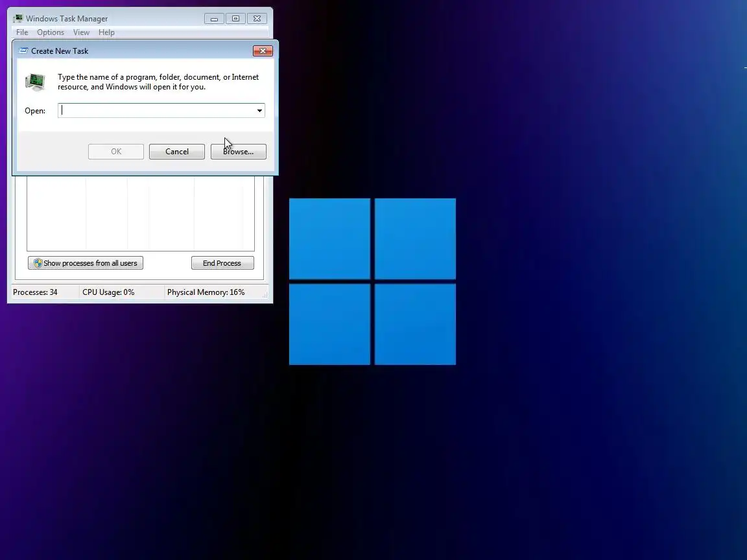Click the Run computer icon in dialog
Image resolution: width=747 pixels, height=560 pixels.
[35, 82]
